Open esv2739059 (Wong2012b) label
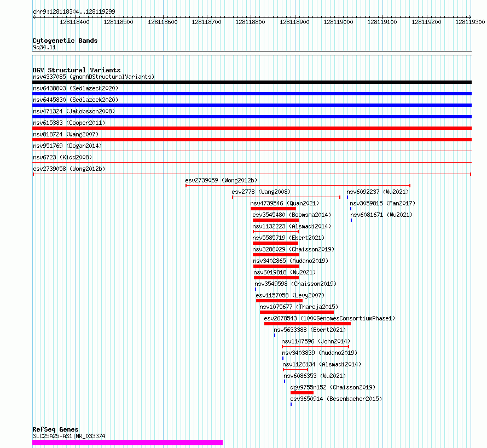Image resolution: width=487 pixels, height=448 pixels. tap(221, 180)
